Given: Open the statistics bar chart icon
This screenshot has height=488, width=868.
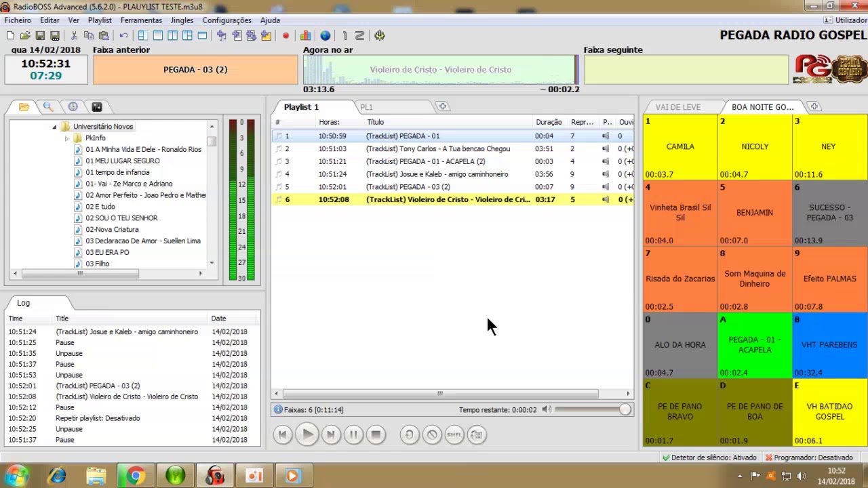Looking at the screenshot, I should point(306,36).
